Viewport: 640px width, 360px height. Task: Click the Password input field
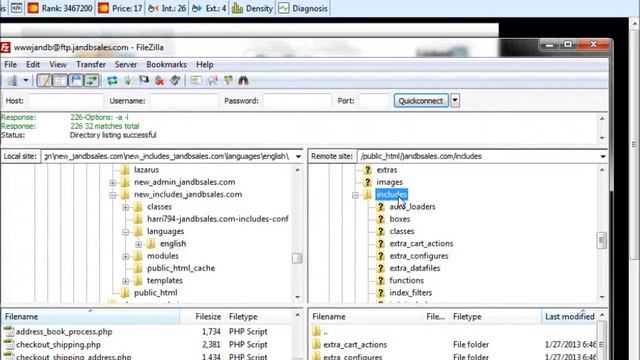pyautogui.click(x=297, y=101)
